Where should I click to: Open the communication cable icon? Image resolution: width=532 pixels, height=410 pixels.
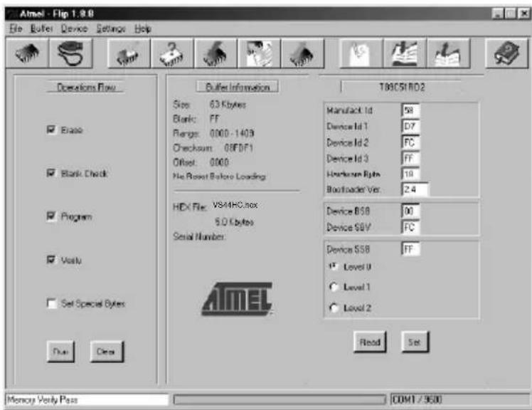71,53
